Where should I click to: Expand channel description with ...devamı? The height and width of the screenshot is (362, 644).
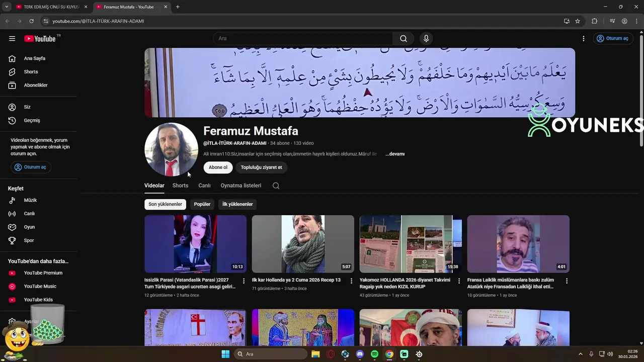coord(395,154)
